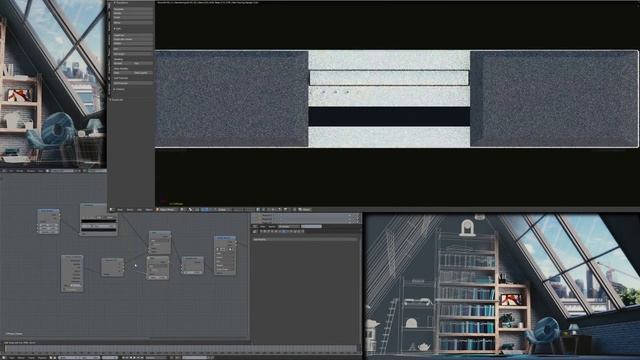
Task: Click the highlighted active properties tab icon
Action: click(x=284, y=231)
